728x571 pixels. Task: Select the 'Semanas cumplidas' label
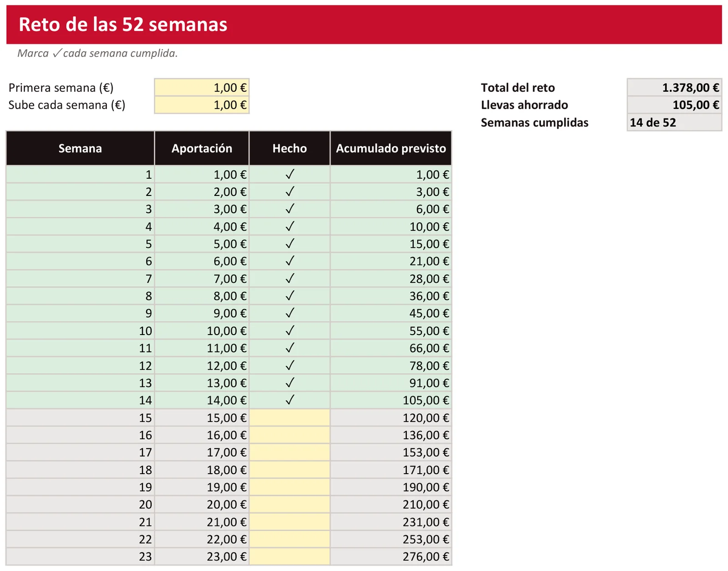(x=535, y=122)
